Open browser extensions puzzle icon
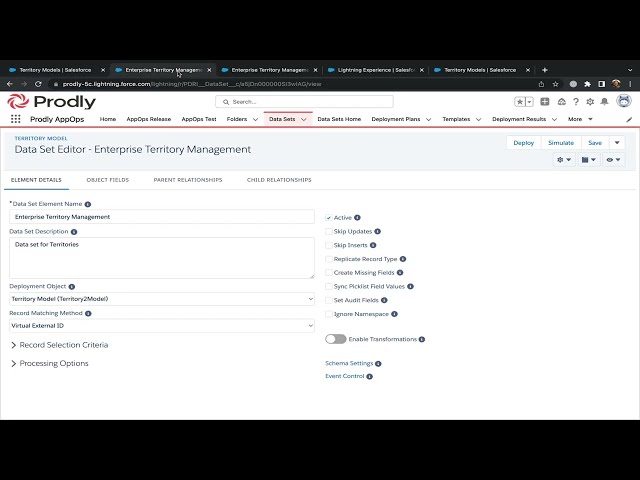Screen dimensions: 640x480 [x=587, y=84]
